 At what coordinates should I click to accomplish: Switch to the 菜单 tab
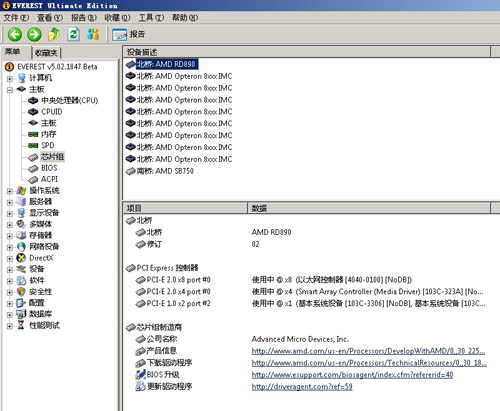[13, 52]
